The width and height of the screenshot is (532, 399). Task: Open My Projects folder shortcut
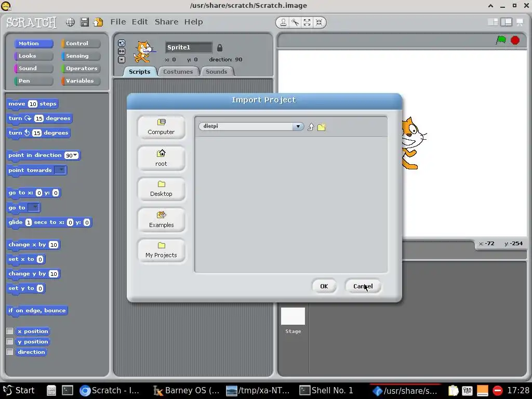click(161, 250)
